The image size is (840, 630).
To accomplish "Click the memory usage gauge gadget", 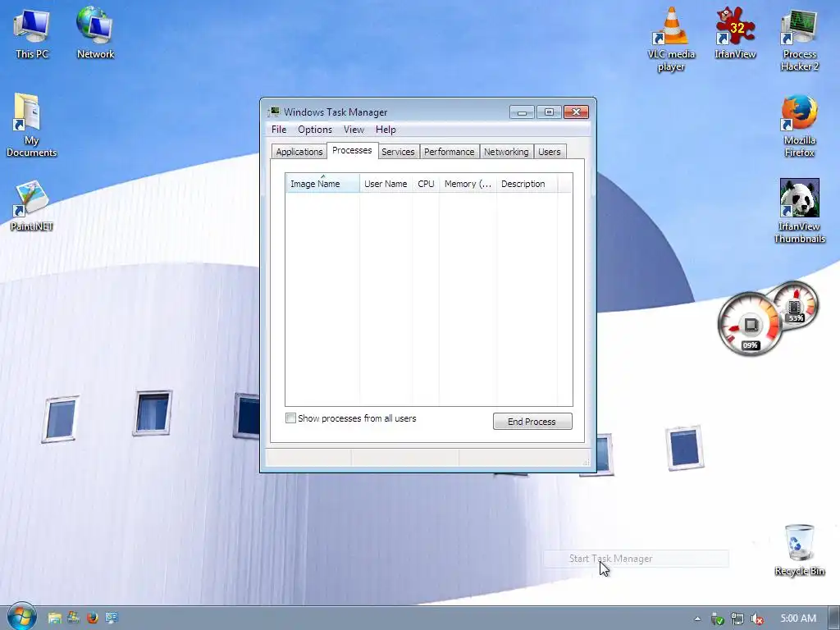I will [796, 305].
